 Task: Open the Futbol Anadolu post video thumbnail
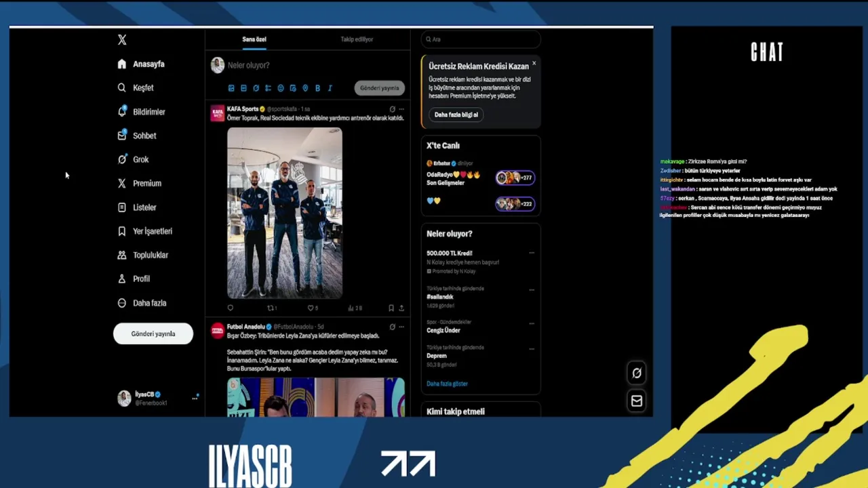(316, 397)
